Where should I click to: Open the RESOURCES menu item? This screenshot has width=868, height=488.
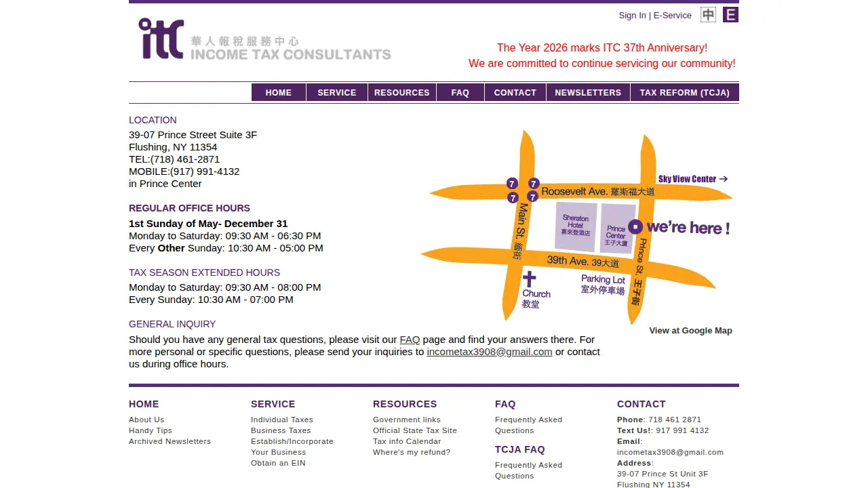click(402, 92)
